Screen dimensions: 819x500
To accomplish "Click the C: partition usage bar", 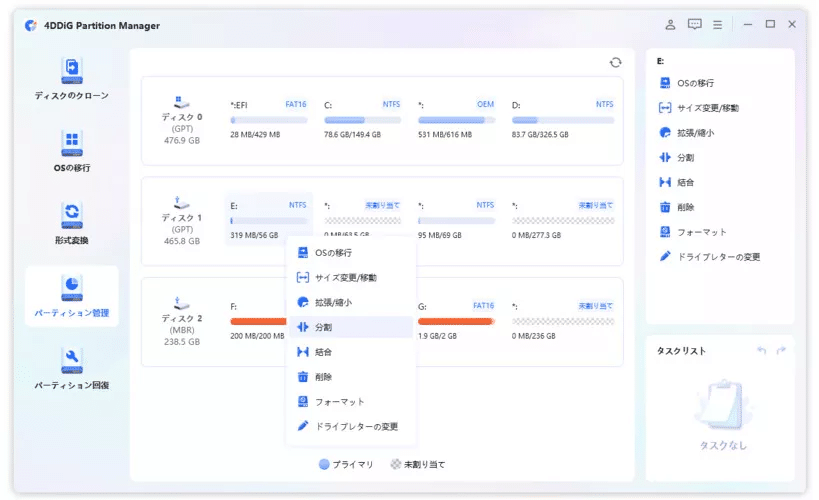I will tap(362, 120).
